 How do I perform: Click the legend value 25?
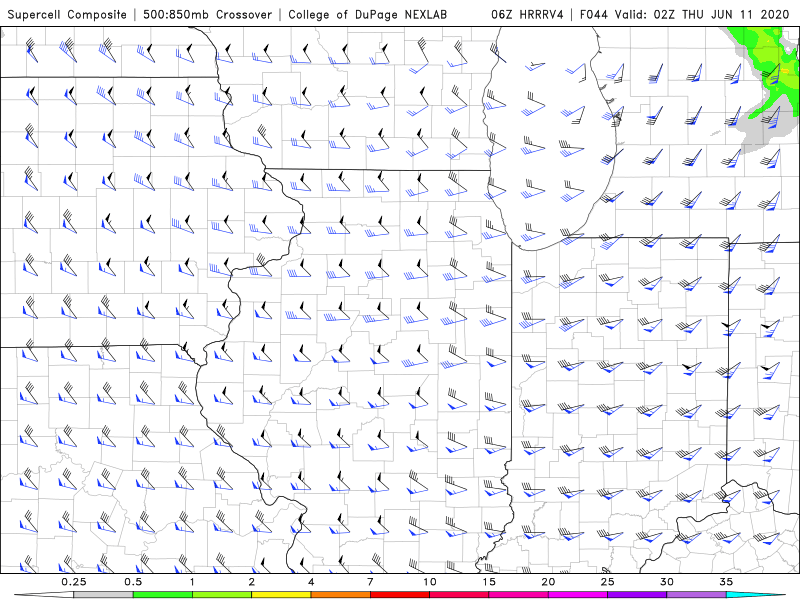click(x=607, y=582)
